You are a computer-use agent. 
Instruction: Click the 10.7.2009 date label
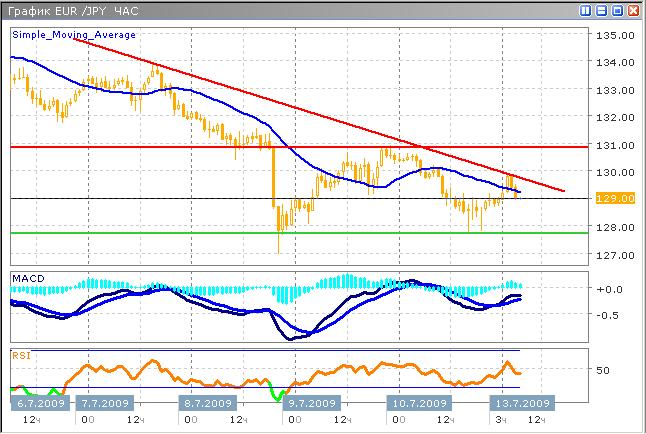(x=415, y=403)
